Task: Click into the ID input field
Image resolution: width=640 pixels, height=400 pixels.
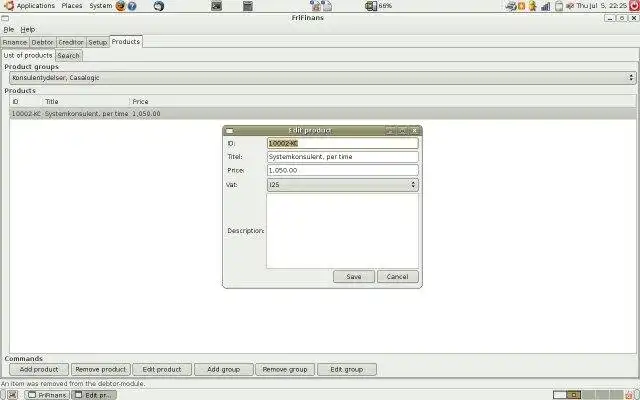Action: (x=342, y=143)
